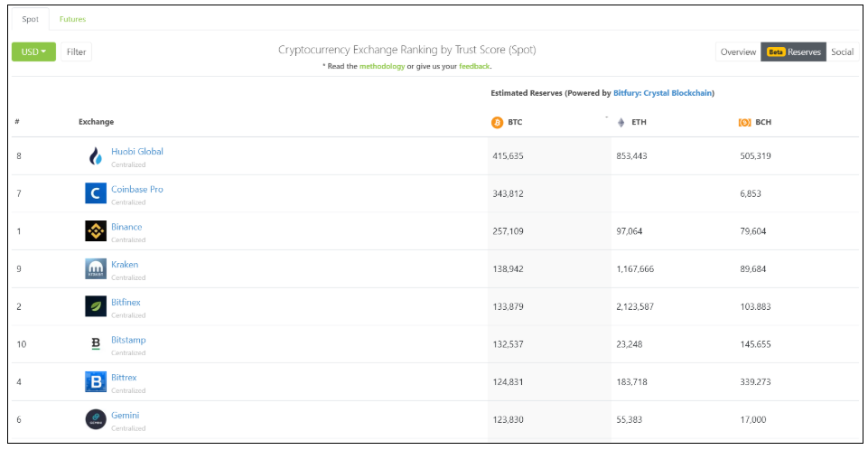This screenshot has width=868, height=450.
Task: Click the Kraken logo icon
Action: pyautogui.click(x=96, y=268)
